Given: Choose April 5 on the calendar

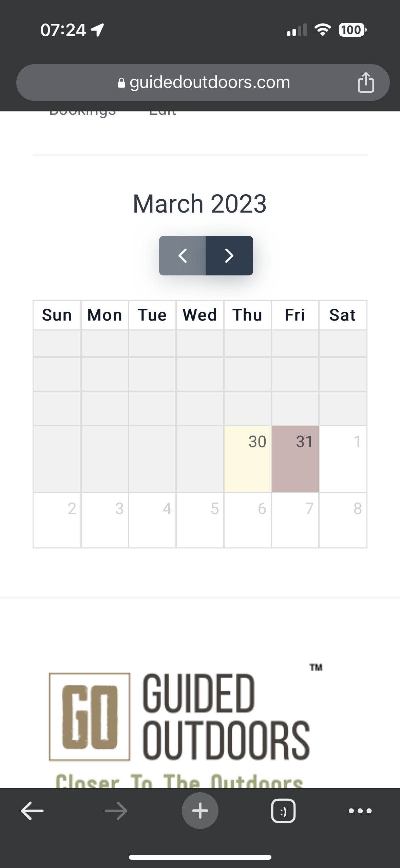Looking at the screenshot, I should point(200,520).
